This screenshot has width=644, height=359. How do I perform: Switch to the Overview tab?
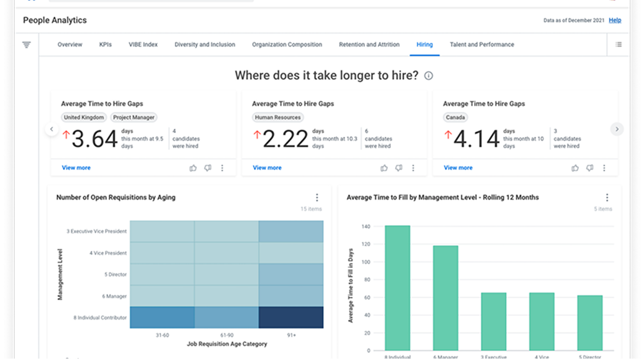click(x=70, y=45)
